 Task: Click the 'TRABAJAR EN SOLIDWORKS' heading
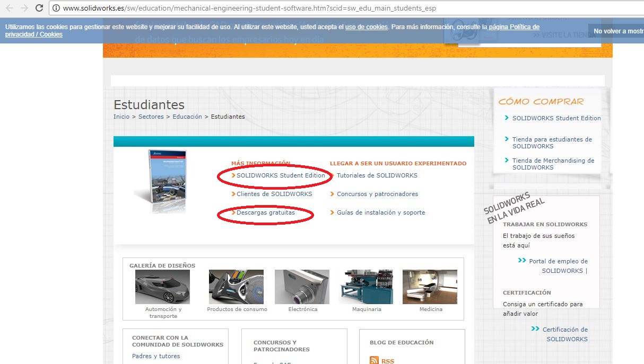(545, 224)
